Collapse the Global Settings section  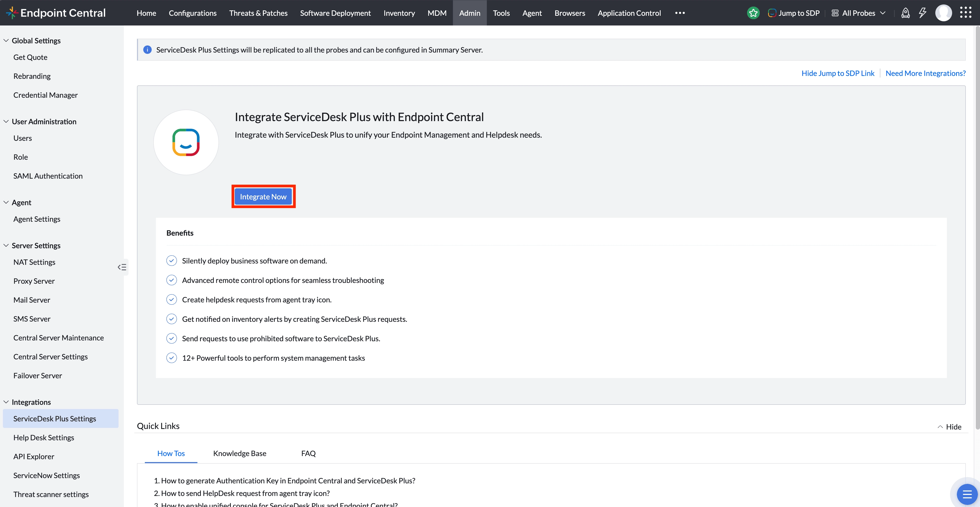coord(6,40)
